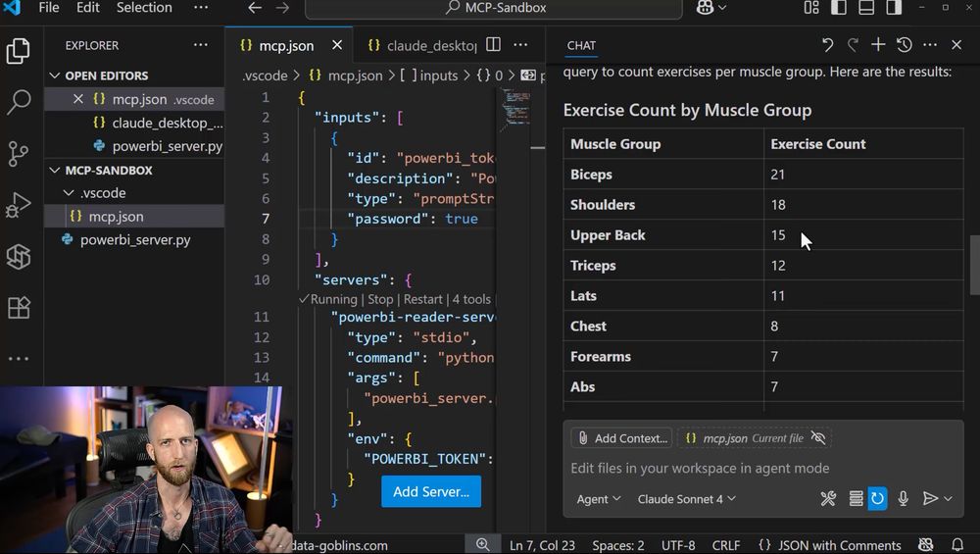
Task: Open the Selection menu
Action: [144, 8]
